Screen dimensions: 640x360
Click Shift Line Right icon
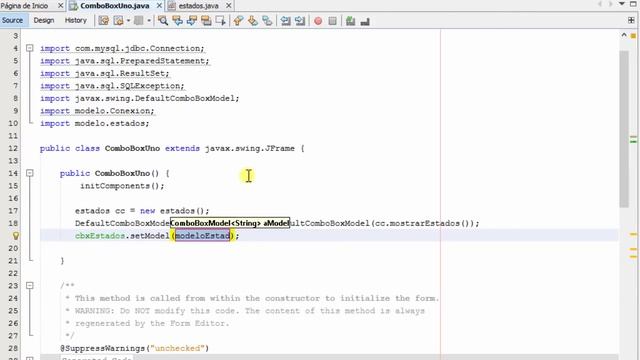pyautogui.click(x=300, y=21)
